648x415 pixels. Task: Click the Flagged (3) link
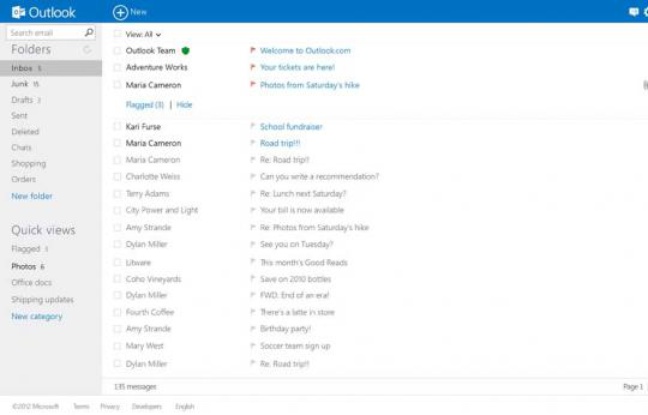[145, 105]
